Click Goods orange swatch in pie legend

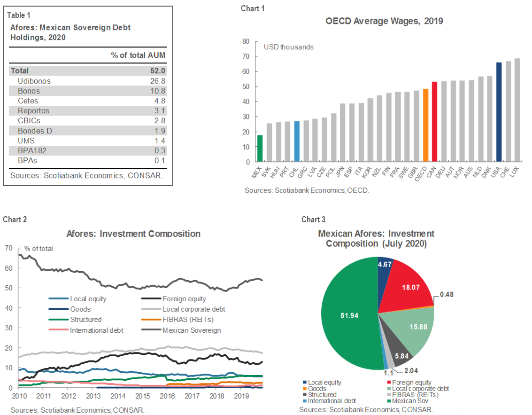305,389
